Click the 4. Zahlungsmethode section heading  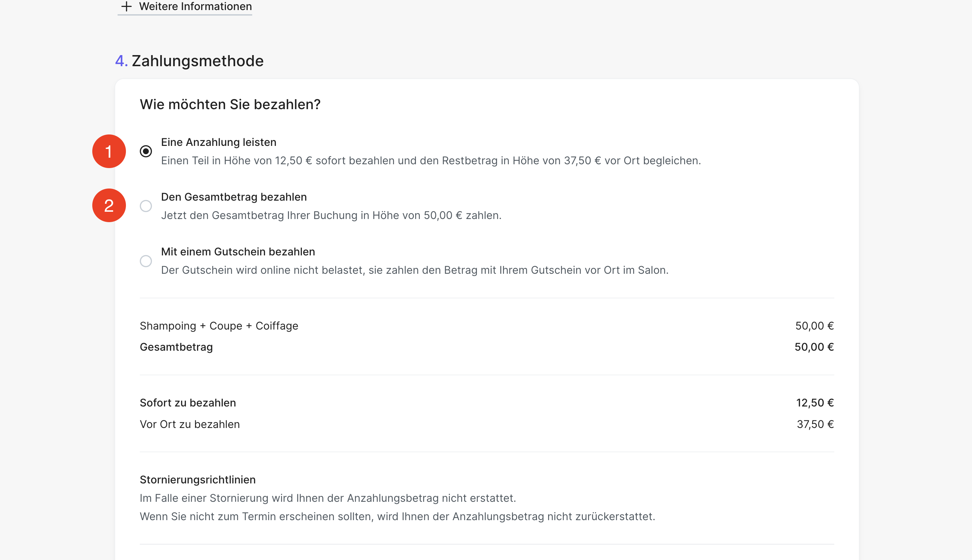click(189, 61)
